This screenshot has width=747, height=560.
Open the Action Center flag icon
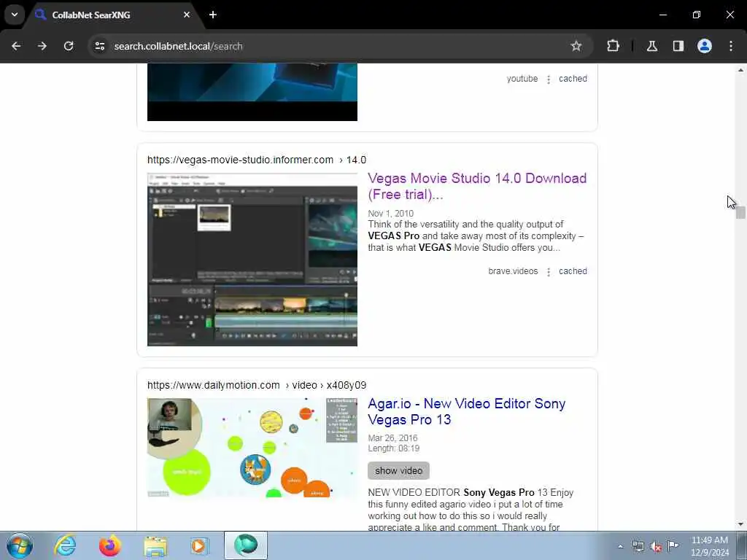(x=673, y=545)
